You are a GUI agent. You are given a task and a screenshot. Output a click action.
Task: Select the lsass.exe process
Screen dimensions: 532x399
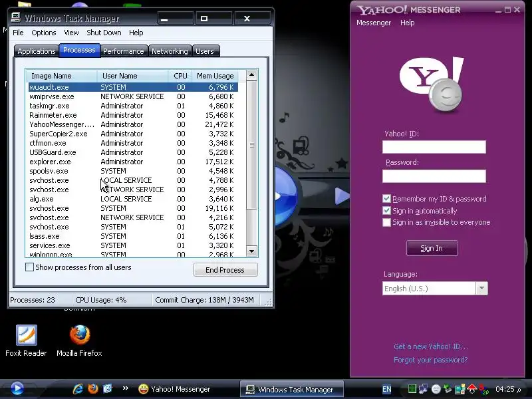(x=133, y=236)
